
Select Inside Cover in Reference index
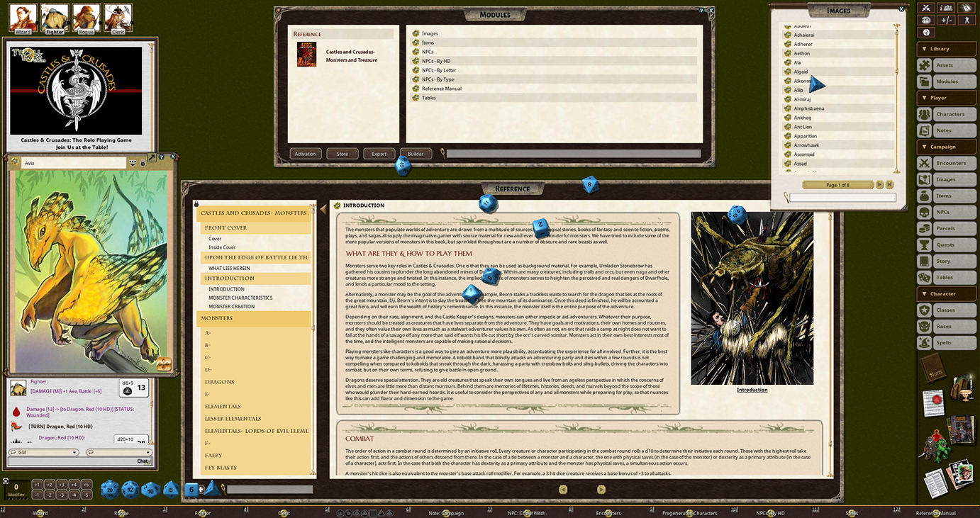(222, 247)
